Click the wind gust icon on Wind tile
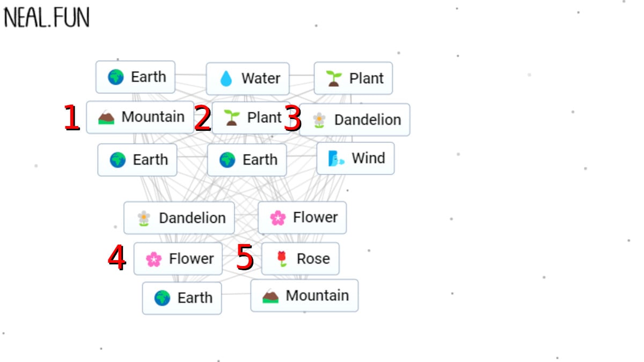Screen dimensions: 644x362 coord(336,158)
